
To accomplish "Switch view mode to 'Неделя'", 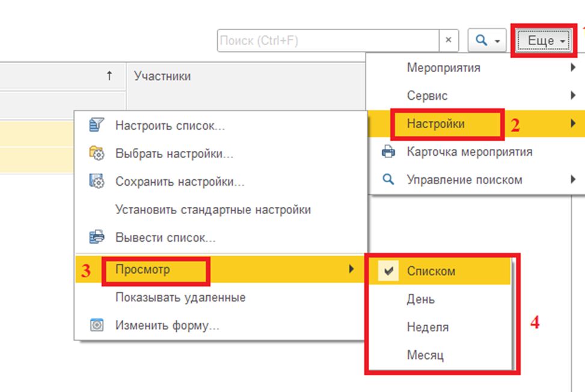I will (x=427, y=327).
